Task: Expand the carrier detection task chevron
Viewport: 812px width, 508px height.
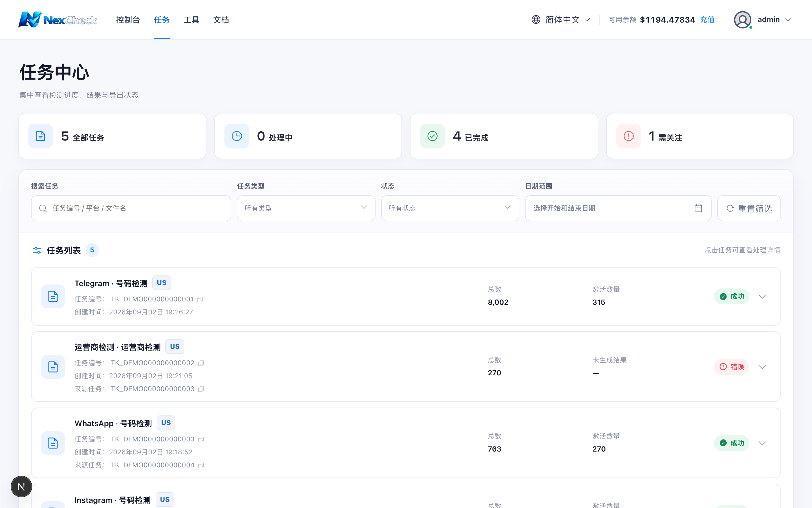Action: 762,367
